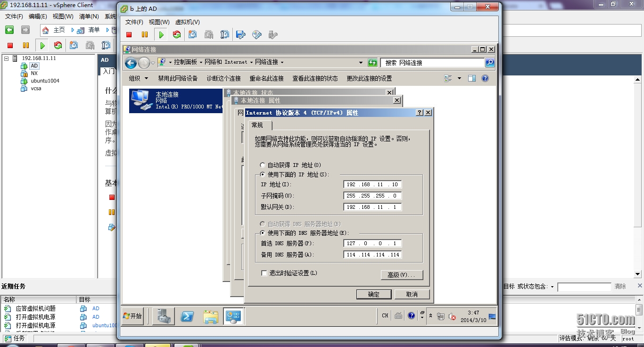The width and height of the screenshot is (644, 347).
Task: Click the network icon in guest system tray
Action: (441, 316)
